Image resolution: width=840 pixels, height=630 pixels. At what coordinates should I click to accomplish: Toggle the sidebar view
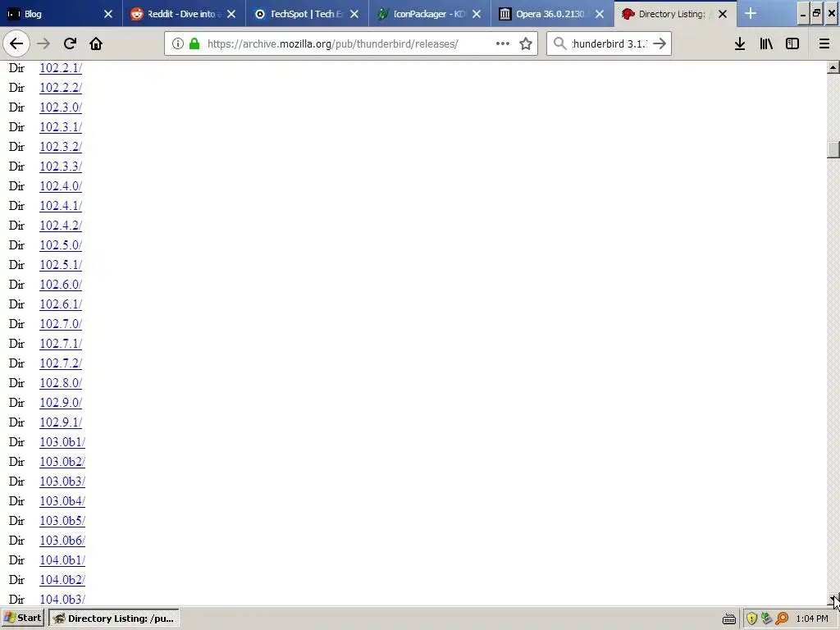coord(792,43)
